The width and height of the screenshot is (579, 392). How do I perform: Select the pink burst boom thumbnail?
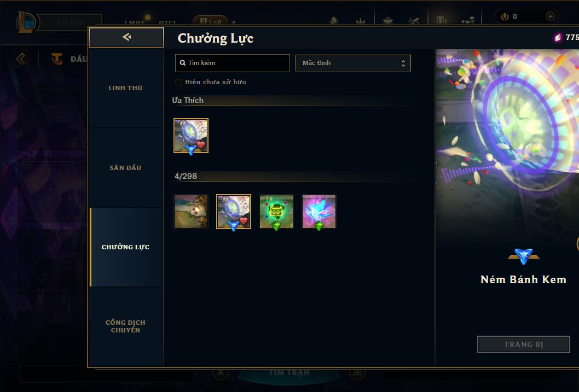(x=319, y=212)
